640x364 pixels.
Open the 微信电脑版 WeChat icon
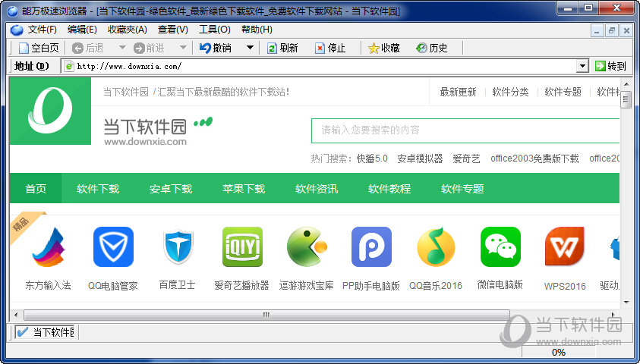coord(500,247)
